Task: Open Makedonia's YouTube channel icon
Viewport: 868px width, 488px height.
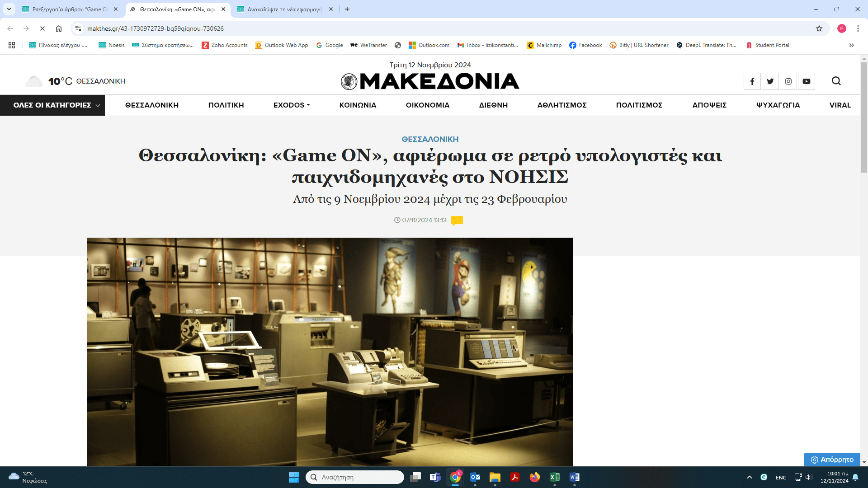Action: 807,81
